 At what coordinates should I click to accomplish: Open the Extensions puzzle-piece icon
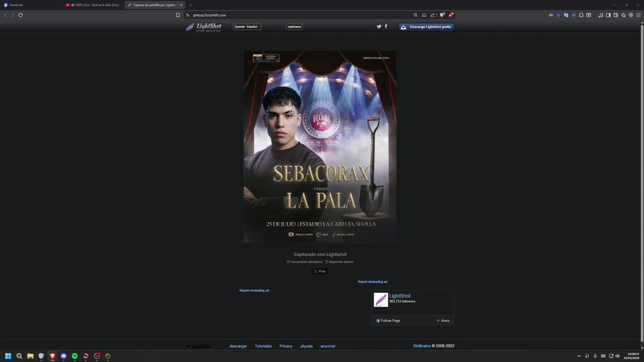pos(581,15)
